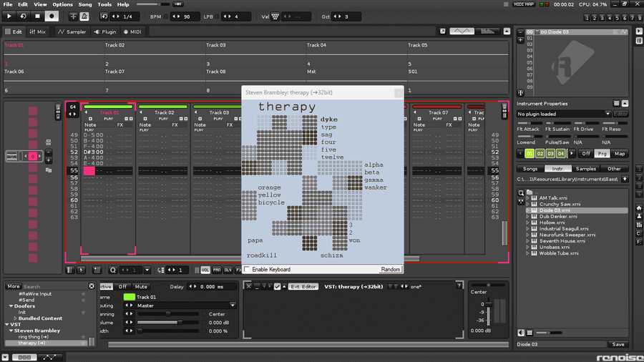644x362 pixels.
Task: Expand the AM Talk.xrni instrument
Action: [x=528, y=198]
